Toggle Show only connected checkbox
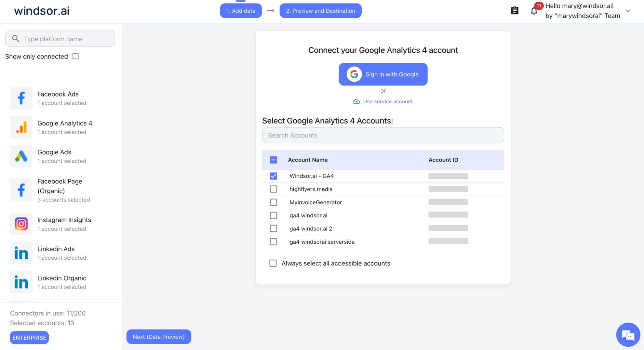Viewport: 644px width, 350px height. click(x=75, y=56)
